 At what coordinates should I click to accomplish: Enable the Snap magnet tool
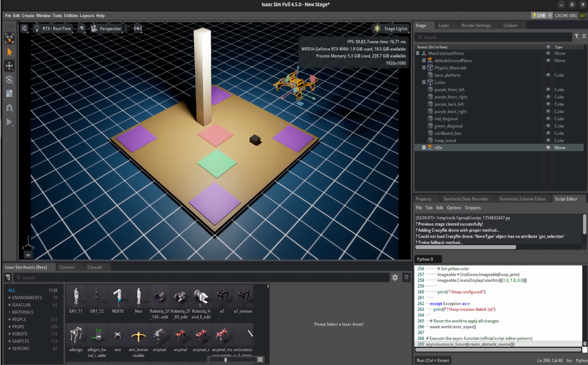coord(10,107)
